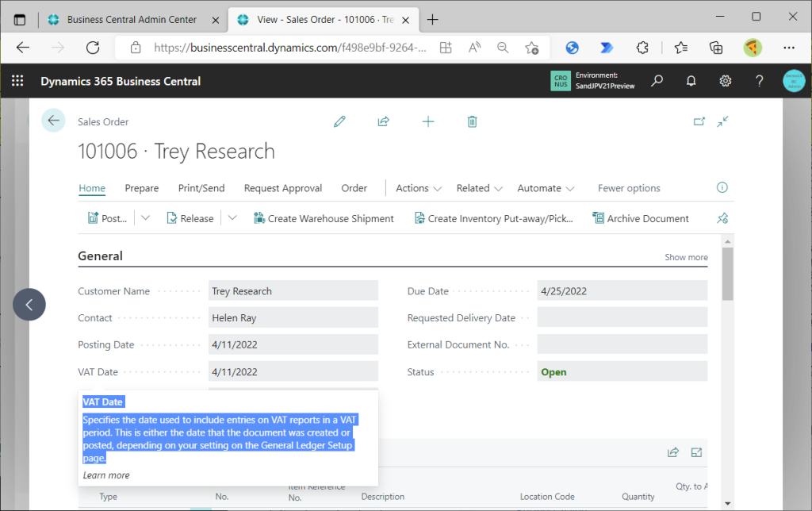Viewport: 812px width, 511px height.
Task: Share the sales order page
Action: click(384, 121)
